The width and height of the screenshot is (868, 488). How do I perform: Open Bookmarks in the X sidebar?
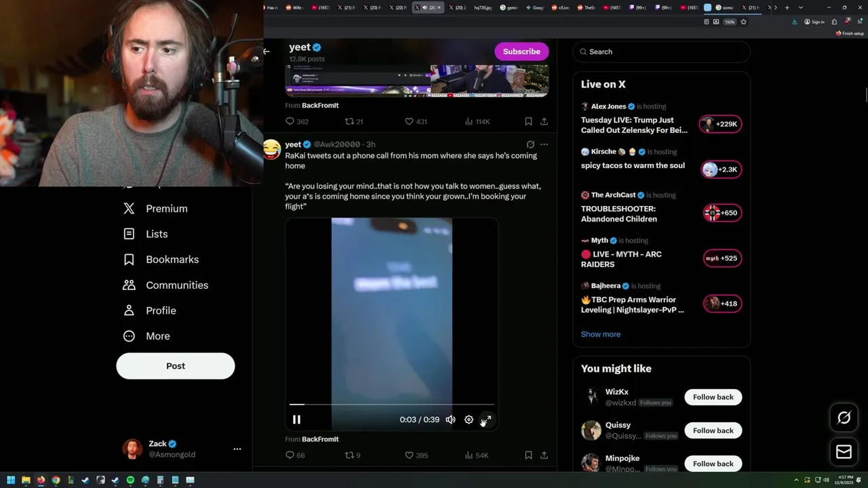coord(161,260)
